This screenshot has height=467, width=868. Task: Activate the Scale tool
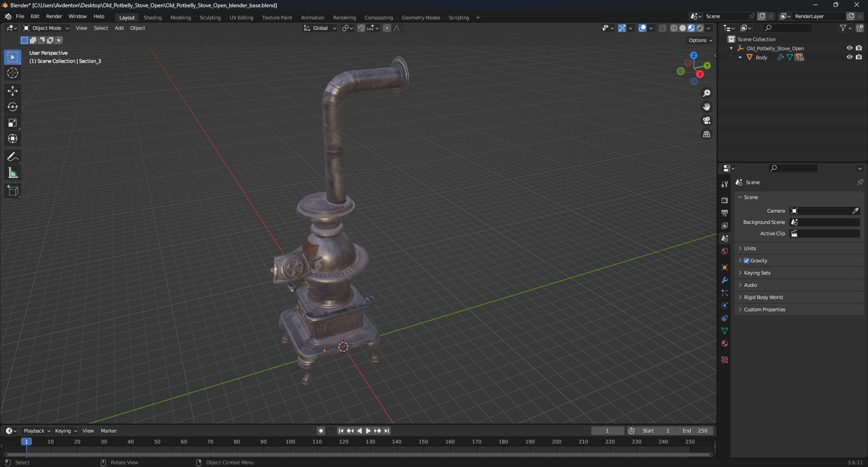pos(13,123)
